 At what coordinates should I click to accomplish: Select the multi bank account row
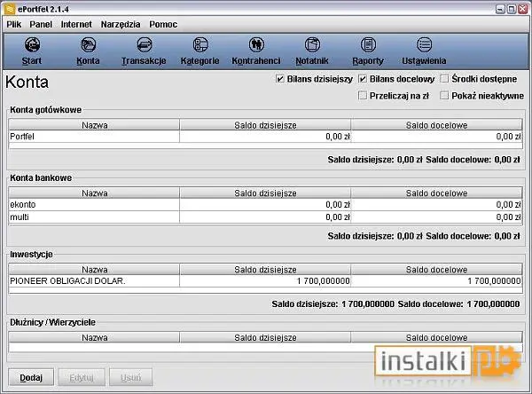coord(265,217)
